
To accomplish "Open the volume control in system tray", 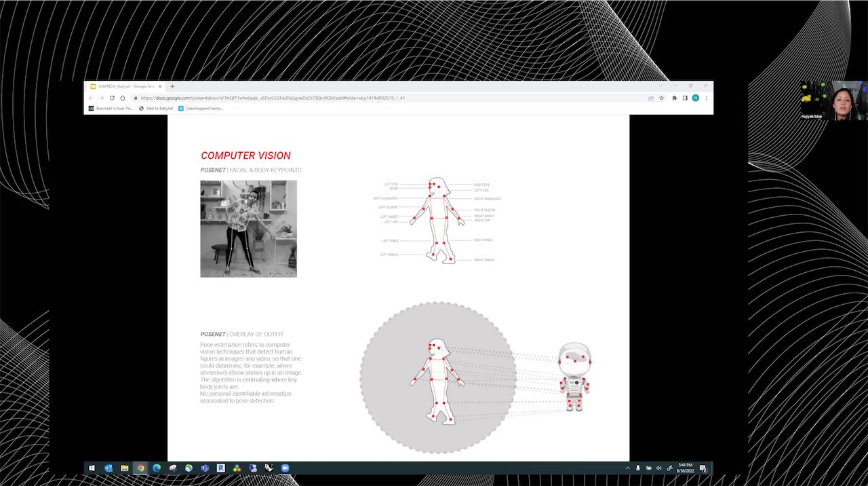I will click(659, 468).
